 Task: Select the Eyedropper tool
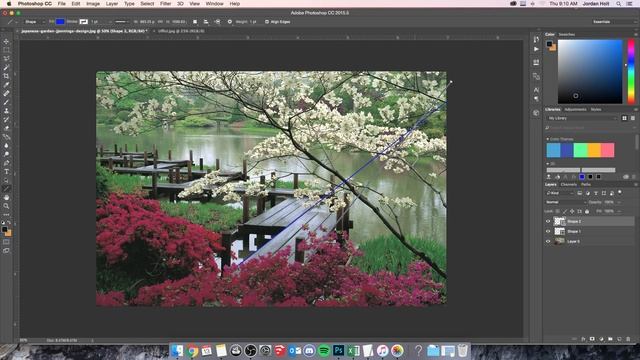click(6, 84)
